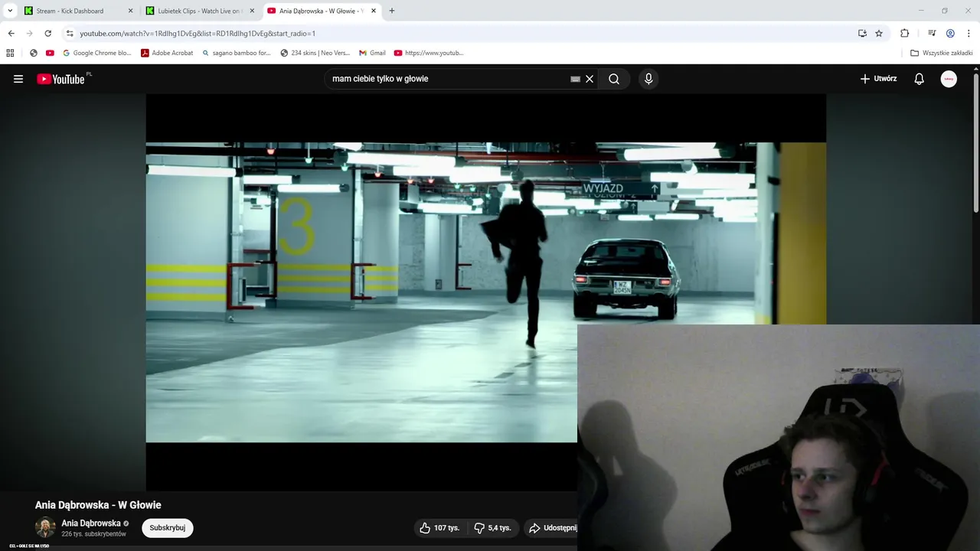Open the on-screen keyboard in search box
Screen dimensions: 980x551
575,79
